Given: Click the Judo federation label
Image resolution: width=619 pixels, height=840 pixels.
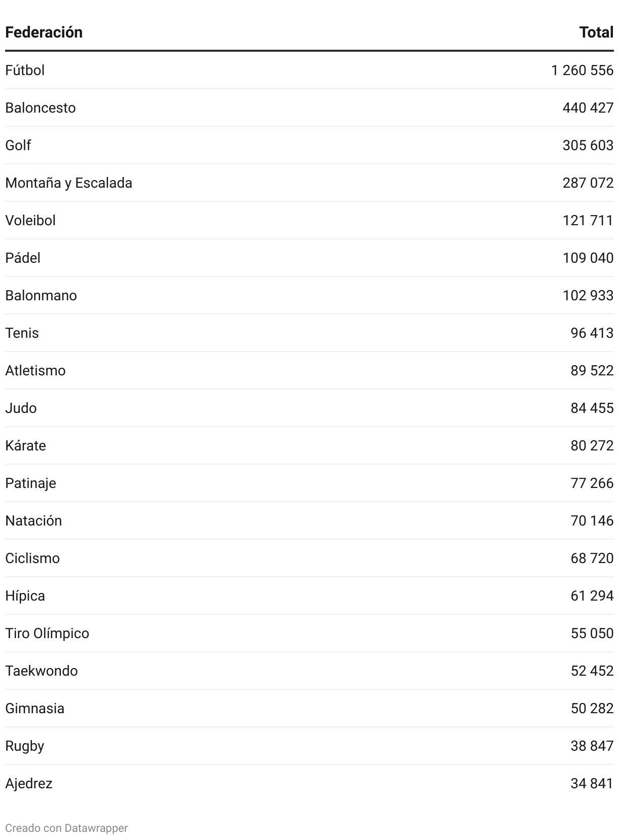Looking at the screenshot, I should 21,408.
